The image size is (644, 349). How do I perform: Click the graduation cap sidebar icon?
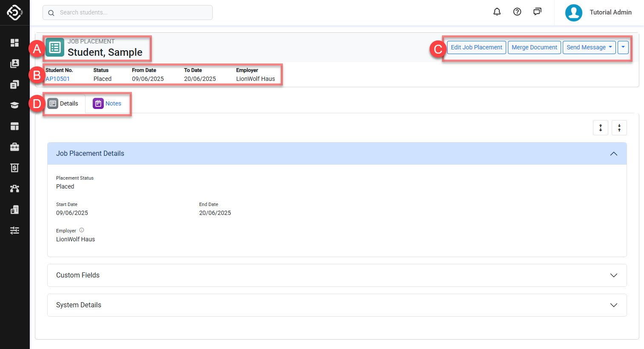[x=14, y=105]
